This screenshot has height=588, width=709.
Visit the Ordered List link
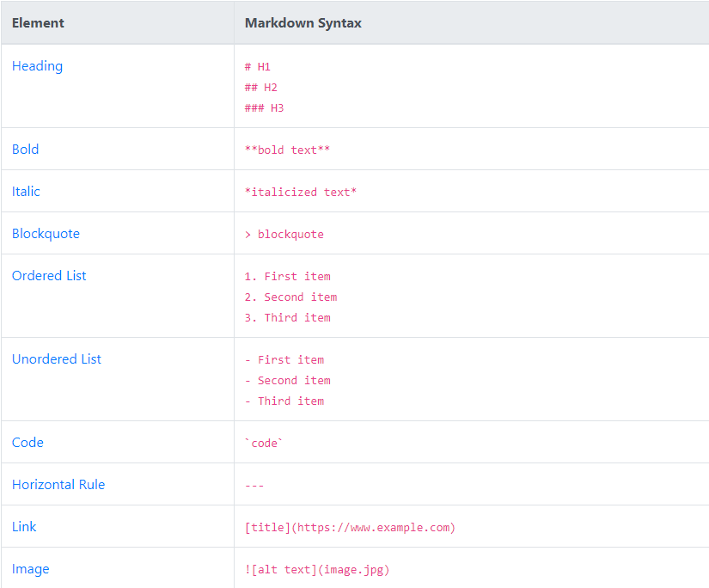coord(49,276)
